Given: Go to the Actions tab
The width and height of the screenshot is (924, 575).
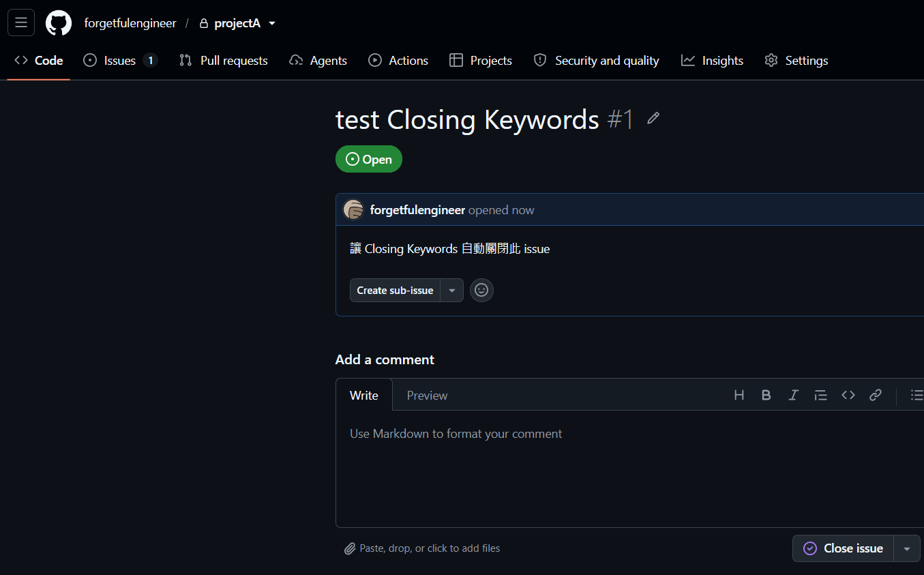Looking at the screenshot, I should [x=398, y=61].
